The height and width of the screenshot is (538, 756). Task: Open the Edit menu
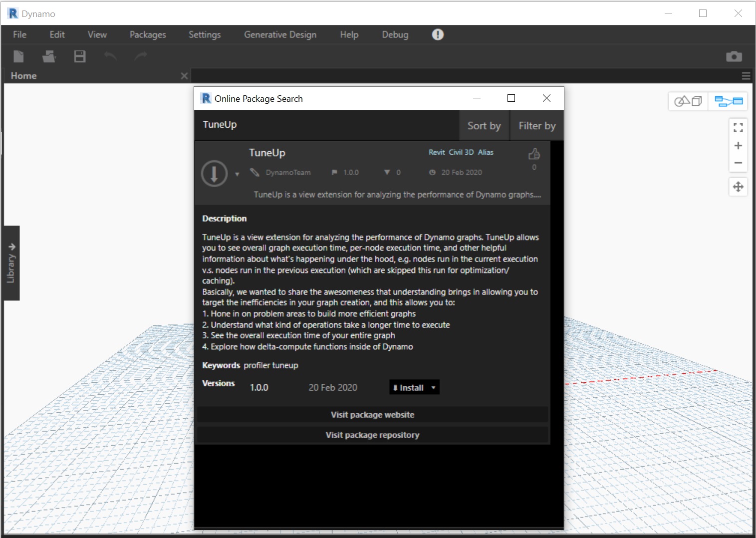point(57,34)
